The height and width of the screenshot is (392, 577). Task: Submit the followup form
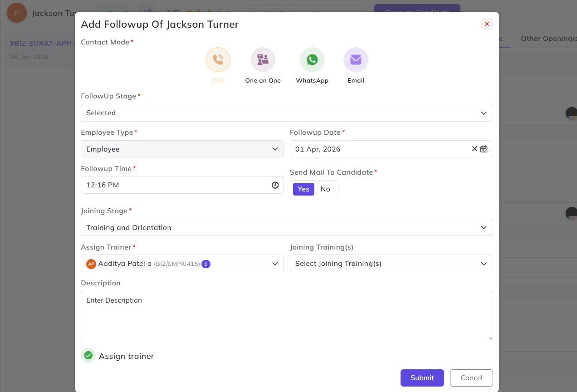(422, 378)
